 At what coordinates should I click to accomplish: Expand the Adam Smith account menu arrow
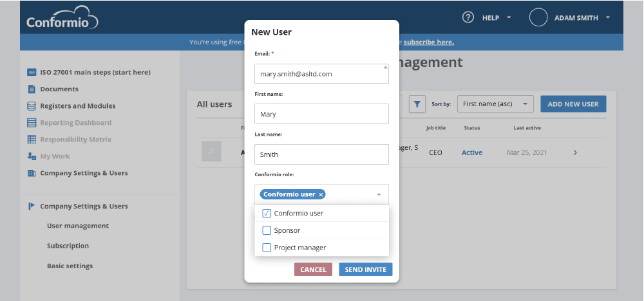coord(608,17)
